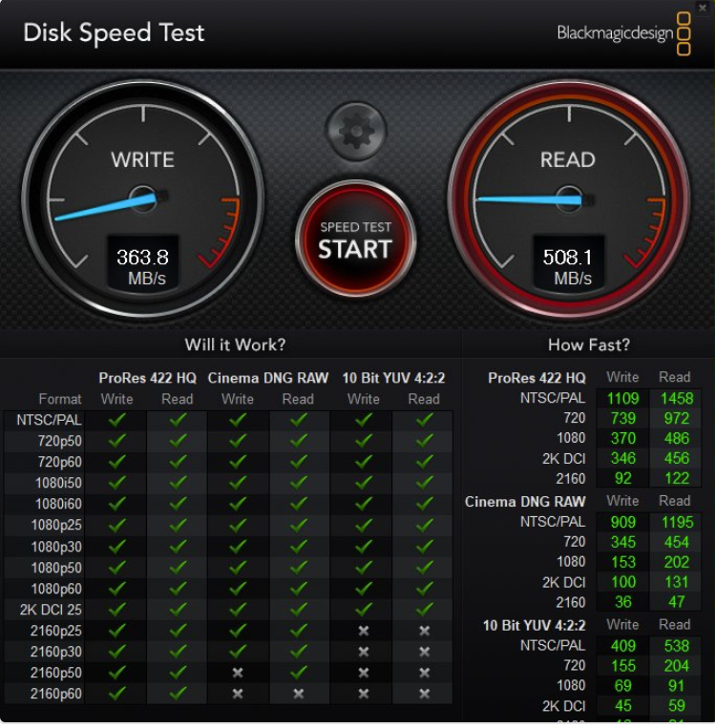Click NTSC/PAL ProRes 422 HQ Write checkmark
This screenshot has width=715, height=728.
[x=117, y=419]
